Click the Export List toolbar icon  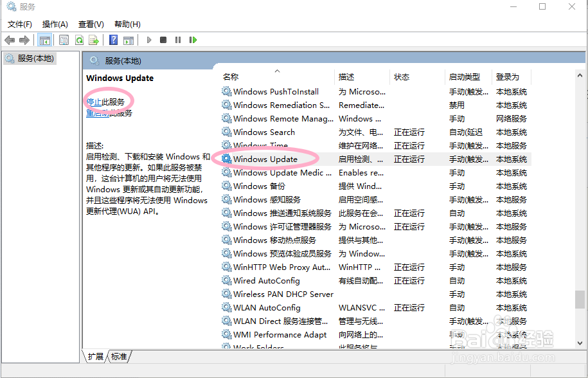coord(93,40)
